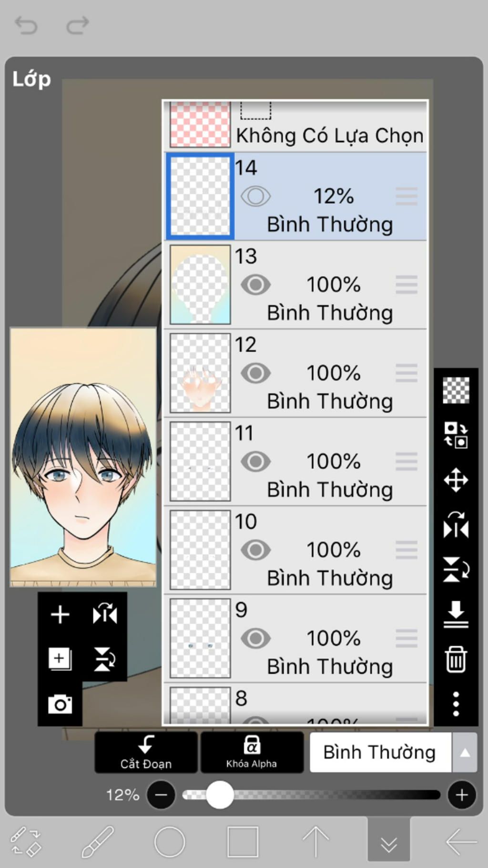The height and width of the screenshot is (868, 488).
Task: Expand blend mode arrow beside Bình Thường
Action: pyautogui.click(x=465, y=753)
